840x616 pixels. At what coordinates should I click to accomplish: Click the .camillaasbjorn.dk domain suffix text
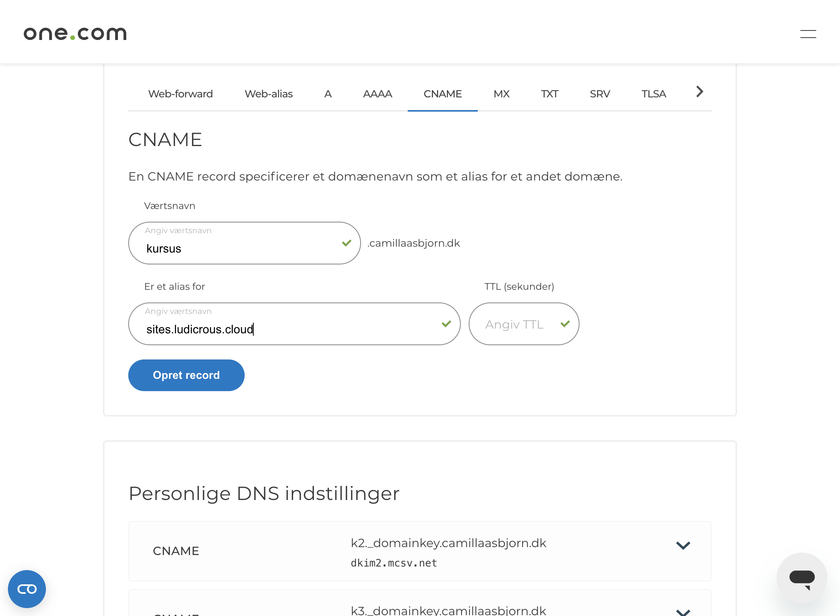click(414, 243)
